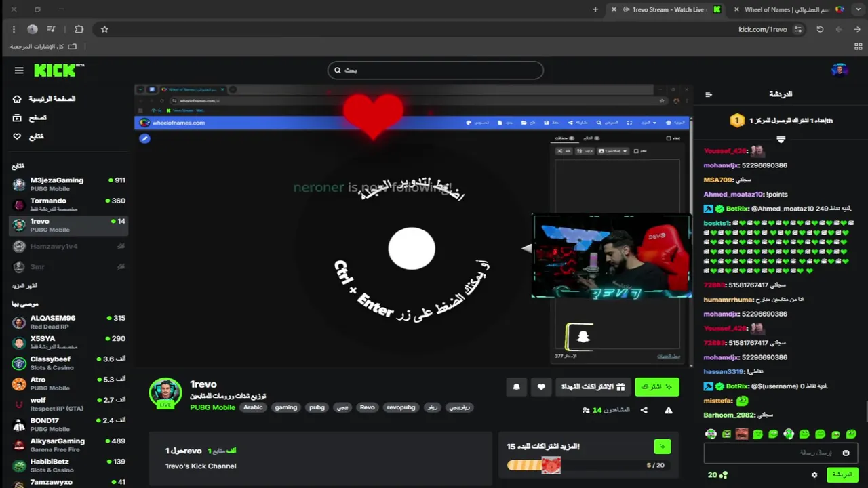The width and height of the screenshot is (868, 488).
Task: Bookmark this page with the star icon
Action: pyautogui.click(x=104, y=29)
